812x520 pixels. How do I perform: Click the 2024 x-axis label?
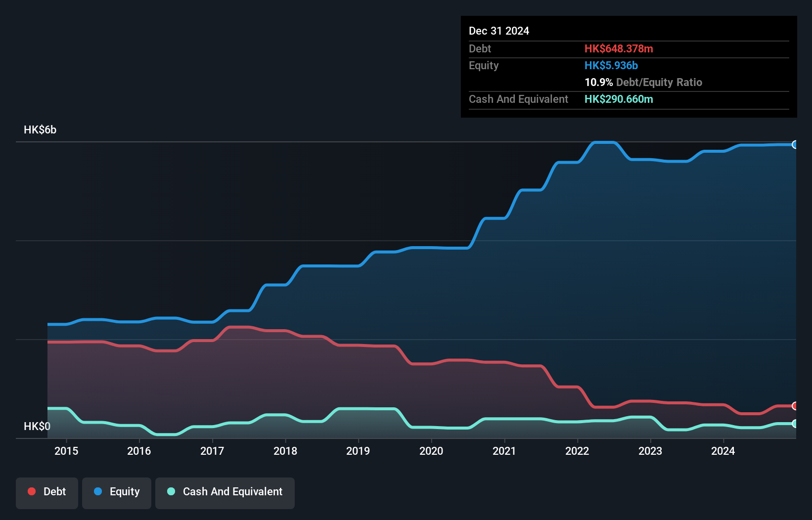coord(723,451)
